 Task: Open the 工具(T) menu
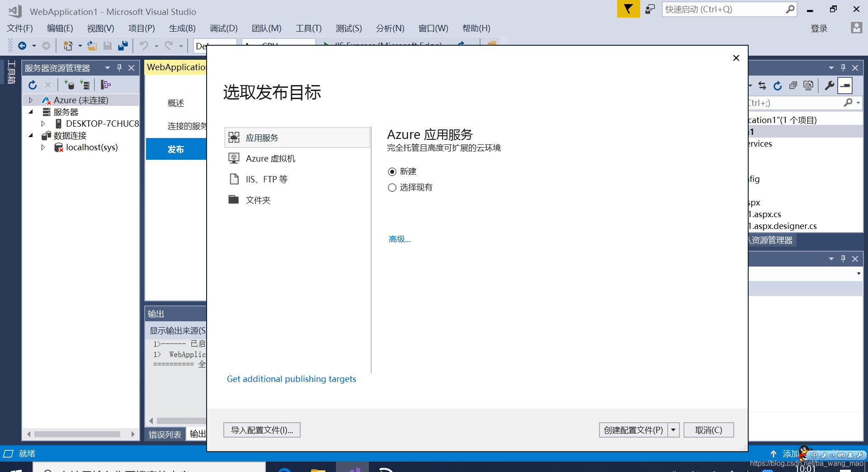pos(308,28)
